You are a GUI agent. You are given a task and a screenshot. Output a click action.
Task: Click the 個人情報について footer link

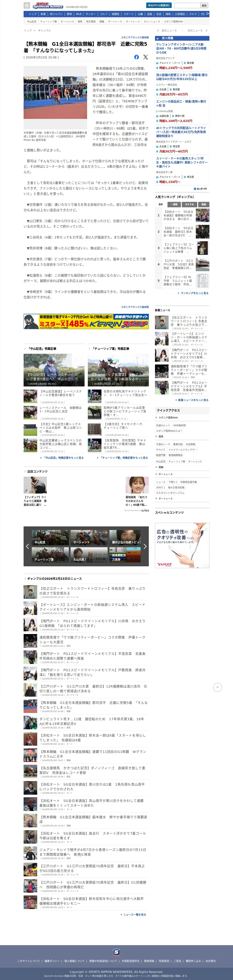click(x=75, y=961)
